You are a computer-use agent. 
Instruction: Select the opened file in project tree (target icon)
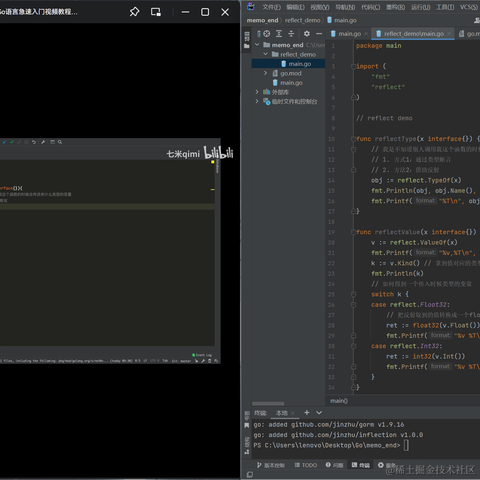coord(267,34)
